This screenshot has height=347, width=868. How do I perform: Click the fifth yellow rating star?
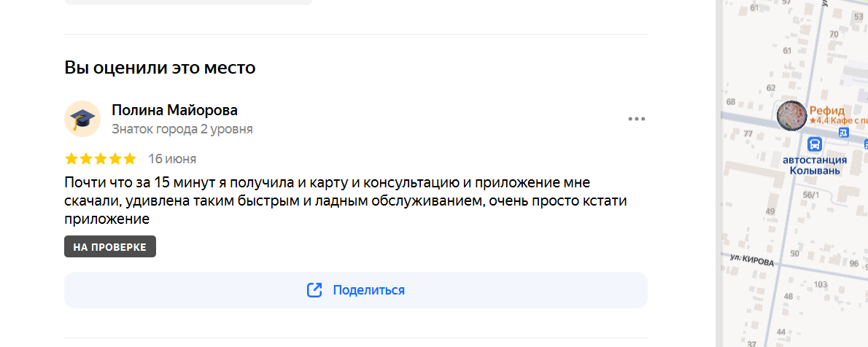pyautogui.click(x=130, y=160)
